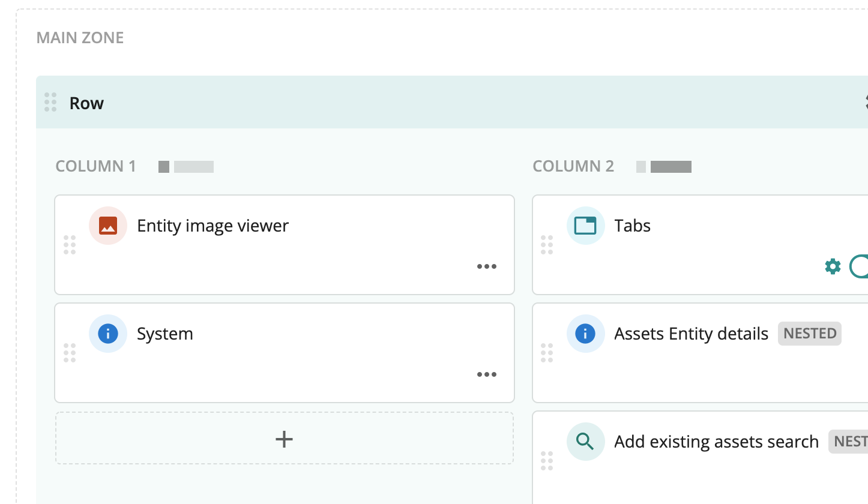Image resolution: width=868 pixels, height=504 pixels.
Task: Select the System widget title text
Action: (x=165, y=334)
